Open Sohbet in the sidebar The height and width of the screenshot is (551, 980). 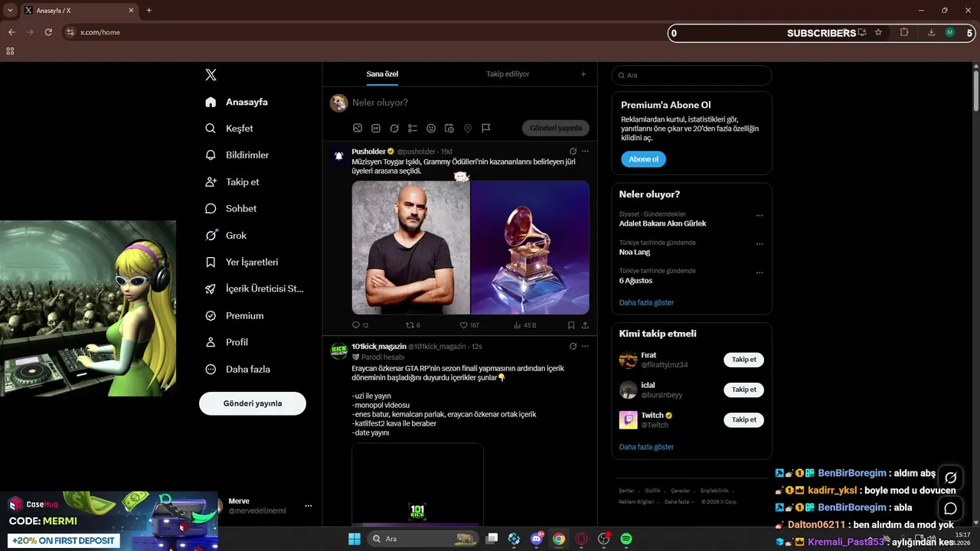point(231,209)
